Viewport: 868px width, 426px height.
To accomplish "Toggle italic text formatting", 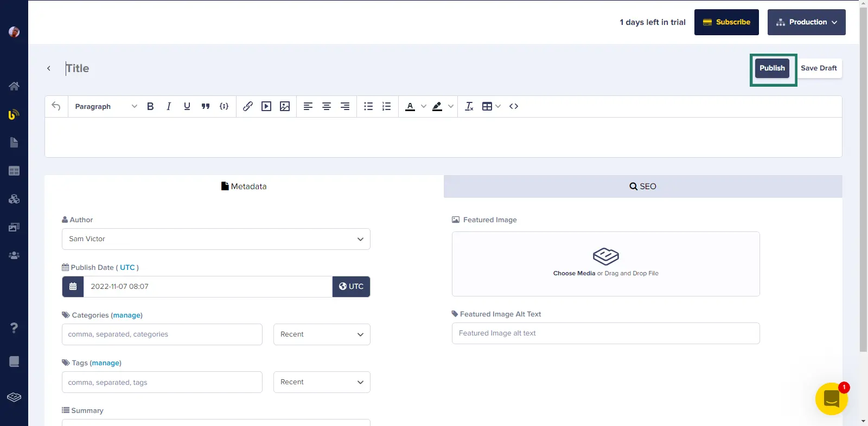I will coord(169,106).
